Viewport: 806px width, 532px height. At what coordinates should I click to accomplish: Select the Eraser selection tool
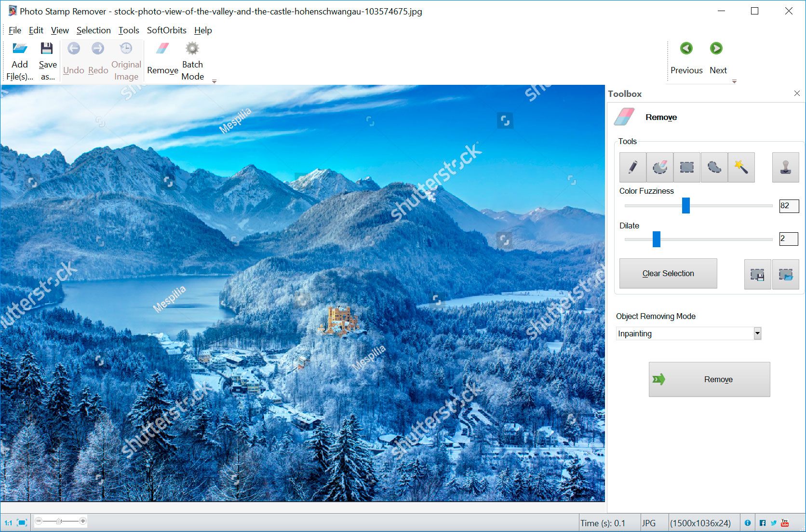tap(659, 167)
